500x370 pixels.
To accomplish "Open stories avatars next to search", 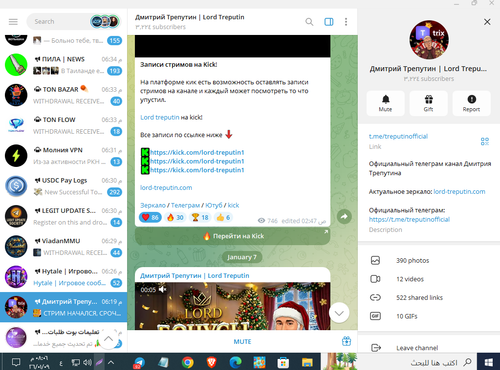I will [x=105, y=22].
